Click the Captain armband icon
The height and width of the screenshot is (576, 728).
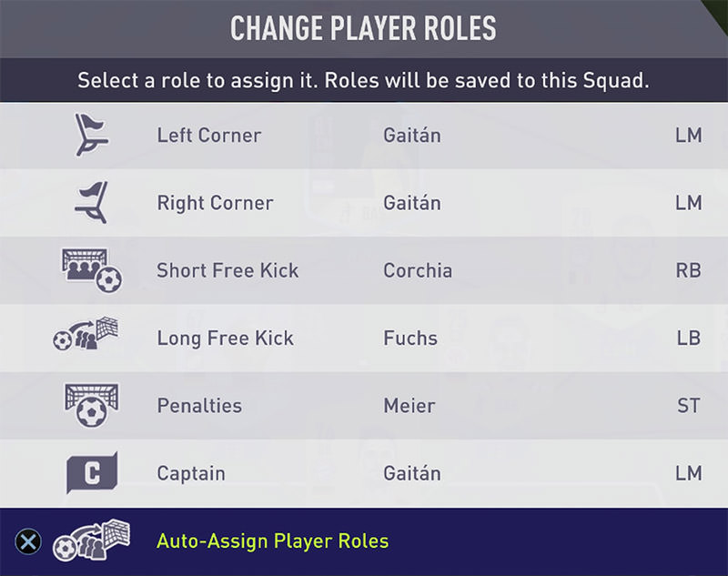click(x=91, y=473)
